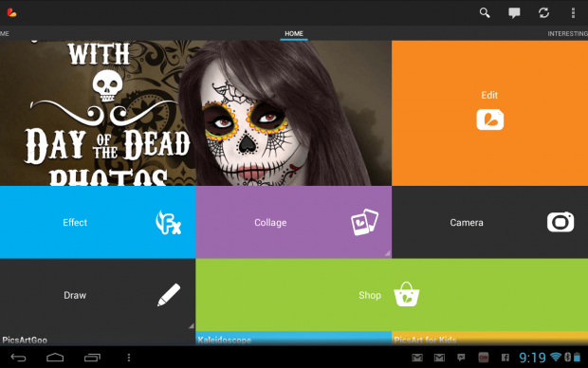Open the chat notification icon
The width and height of the screenshot is (588, 368).
coord(461,358)
